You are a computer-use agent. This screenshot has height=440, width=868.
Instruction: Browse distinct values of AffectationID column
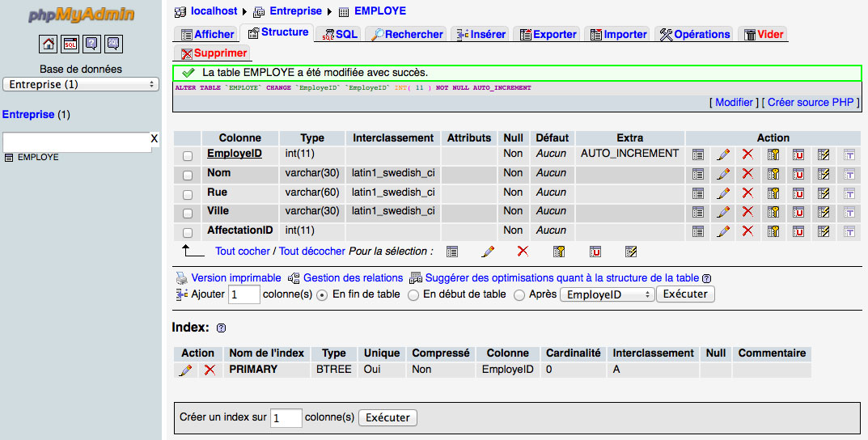[x=698, y=231]
